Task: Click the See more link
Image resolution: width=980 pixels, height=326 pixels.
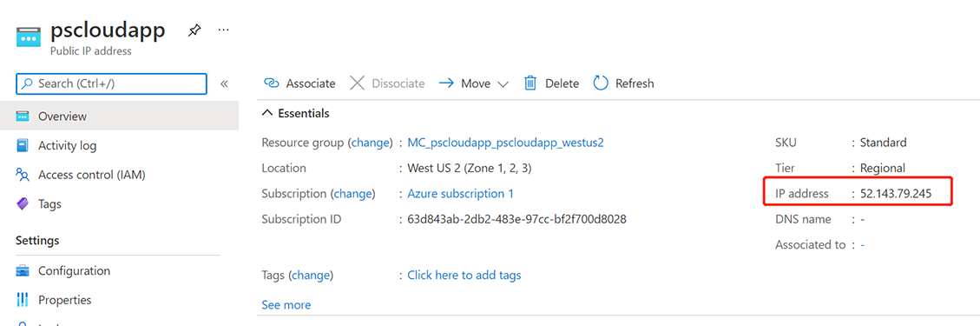Action: [x=286, y=305]
